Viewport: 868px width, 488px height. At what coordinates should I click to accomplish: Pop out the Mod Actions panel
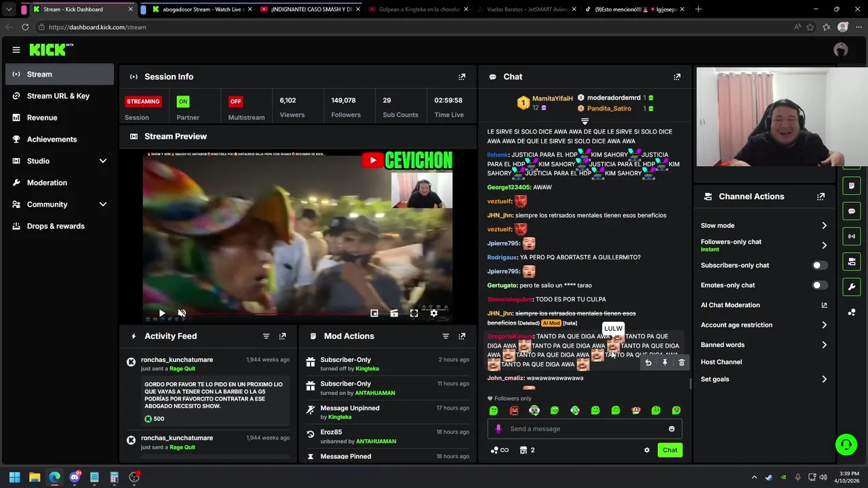tap(462, 336)
